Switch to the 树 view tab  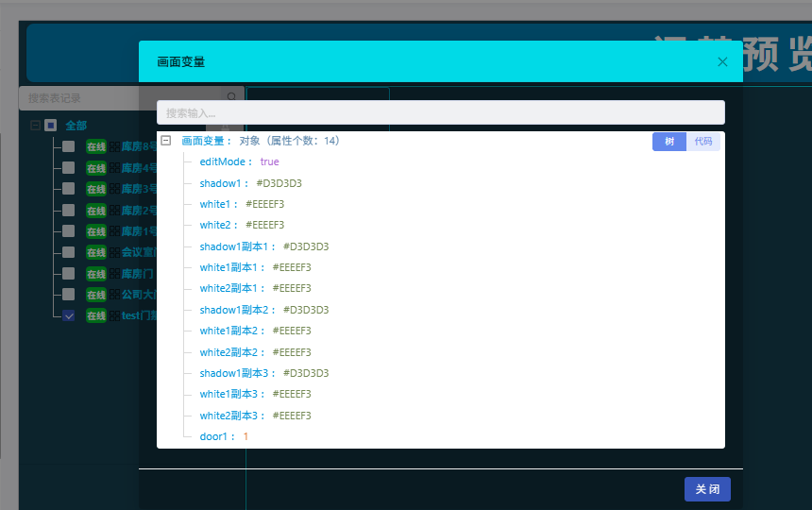click(x=669, y=142)
